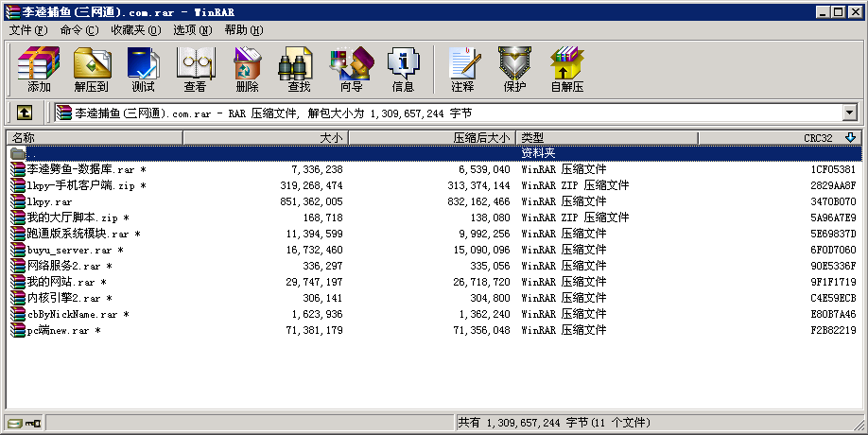
Task: Sort by the 大小 column header
Action: (x=265, y=138)
